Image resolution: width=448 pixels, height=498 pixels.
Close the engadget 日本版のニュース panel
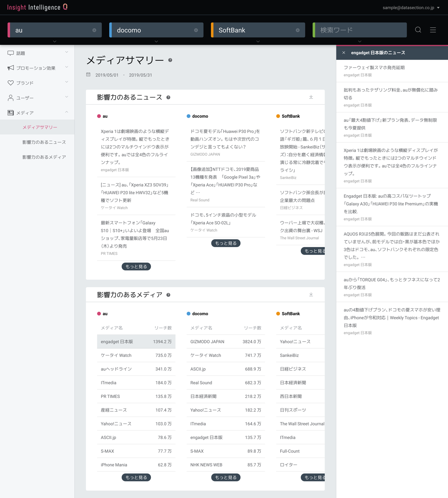click(x=344, y=53)
